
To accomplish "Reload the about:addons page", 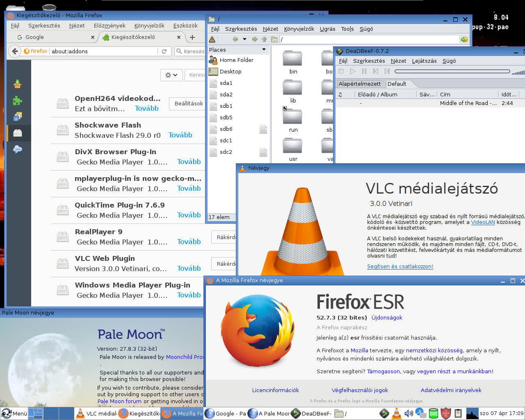I will [164, 51].
